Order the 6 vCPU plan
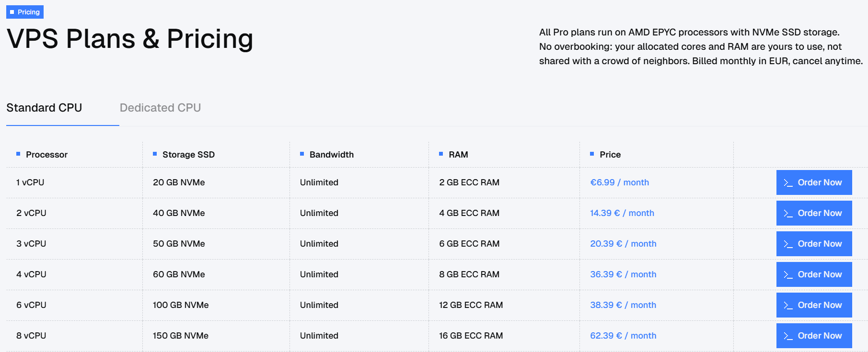Screen dimensions: 868x352 (x=814, y=305)
